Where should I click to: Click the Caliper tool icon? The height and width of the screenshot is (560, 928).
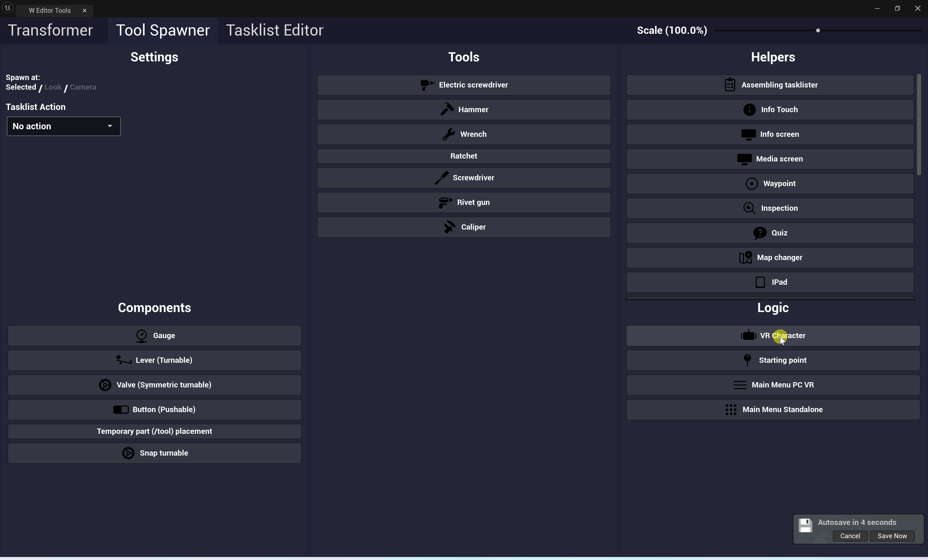pos(449,227)
